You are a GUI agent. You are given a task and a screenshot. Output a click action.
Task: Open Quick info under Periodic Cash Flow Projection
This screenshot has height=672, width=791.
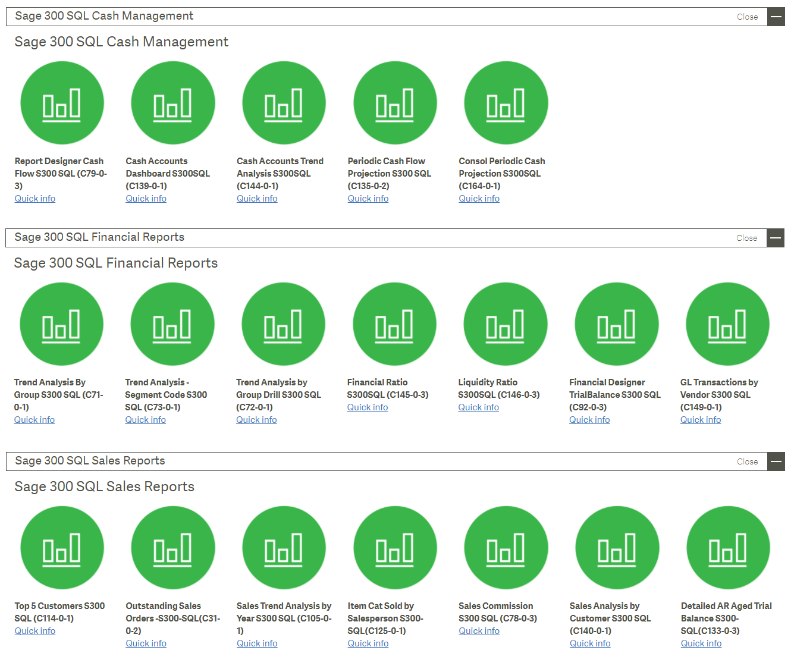368,199
